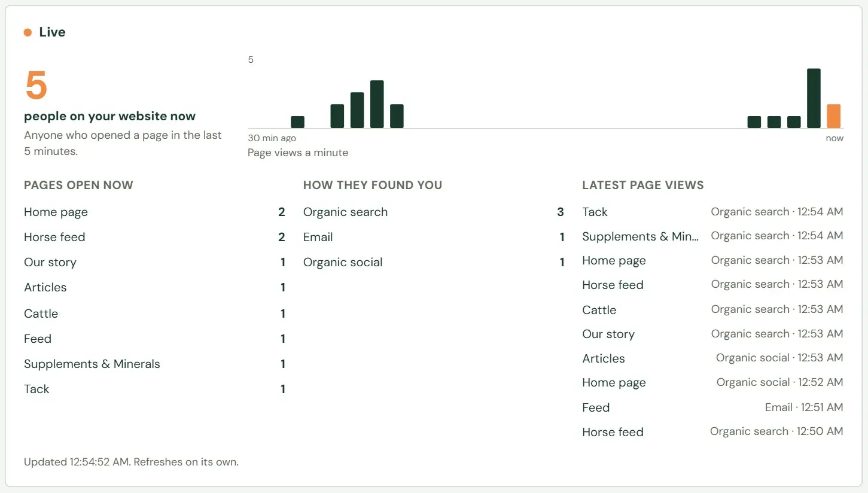
Task: Click the tallest bar in the page views chart
Action: tap(814, 98)
